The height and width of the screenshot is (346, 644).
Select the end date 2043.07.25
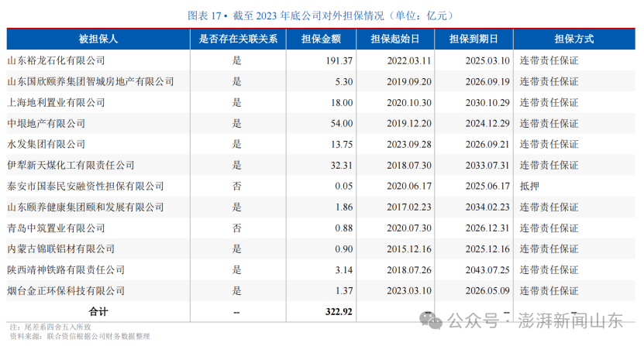pos(487,270)
